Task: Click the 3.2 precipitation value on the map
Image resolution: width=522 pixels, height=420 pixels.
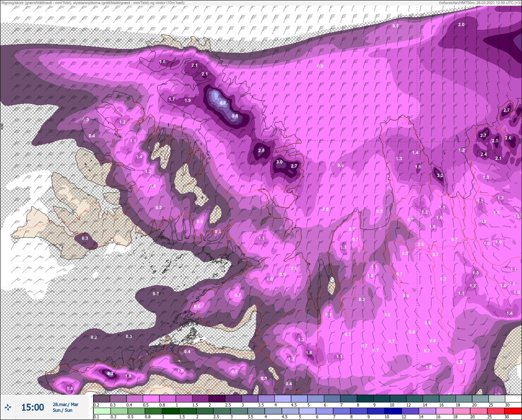Action: (440, 175)
